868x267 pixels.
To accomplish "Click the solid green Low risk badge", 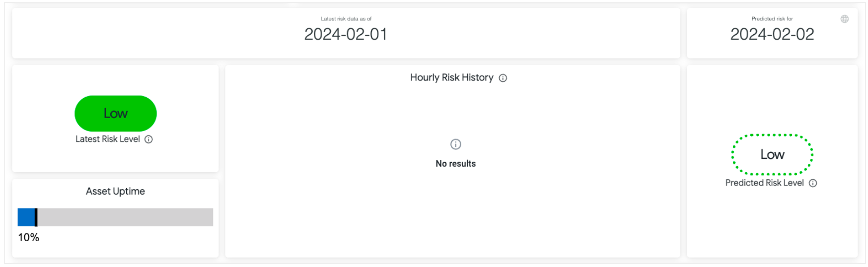I will (116, 114).
